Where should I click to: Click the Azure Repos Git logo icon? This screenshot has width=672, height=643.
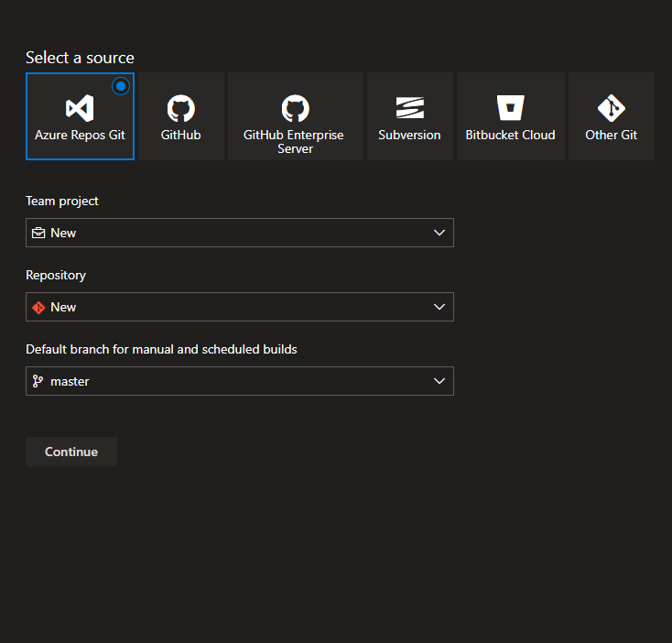point(80,109)
